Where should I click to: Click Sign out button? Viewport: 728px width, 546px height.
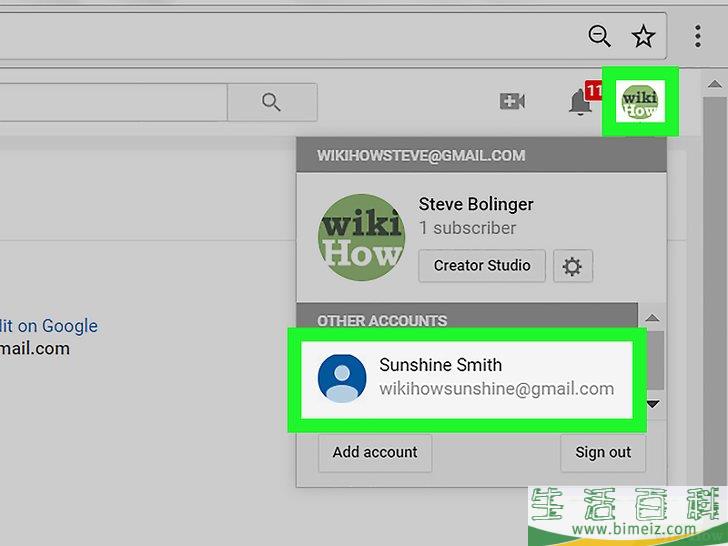[x=603, y=453]
